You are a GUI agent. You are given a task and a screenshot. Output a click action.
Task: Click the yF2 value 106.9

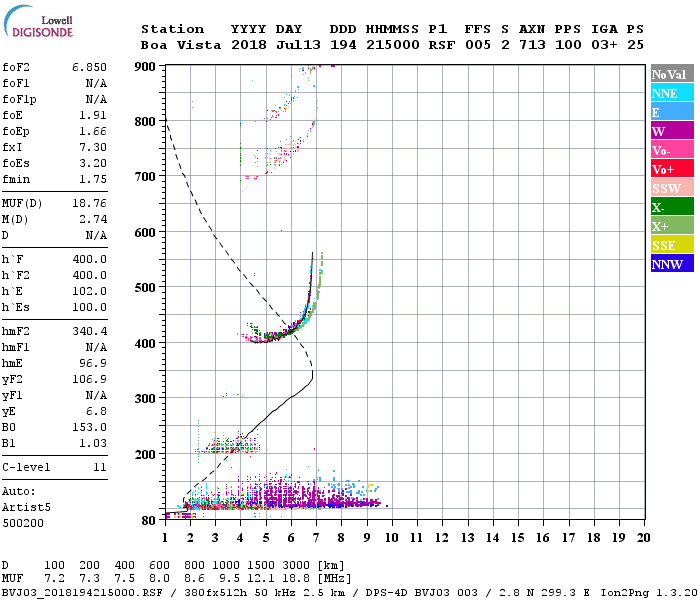(x=89, y=379)
